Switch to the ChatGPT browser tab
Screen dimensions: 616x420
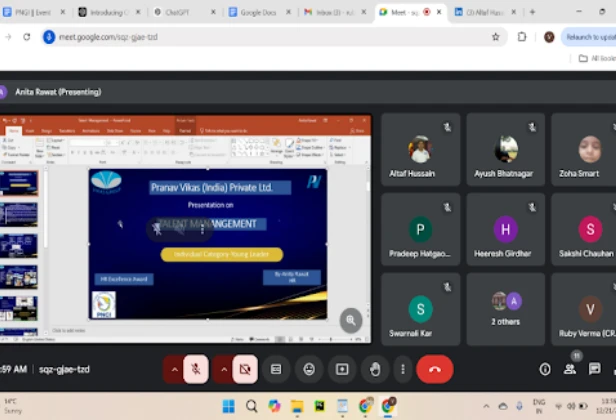pos(182,12)
